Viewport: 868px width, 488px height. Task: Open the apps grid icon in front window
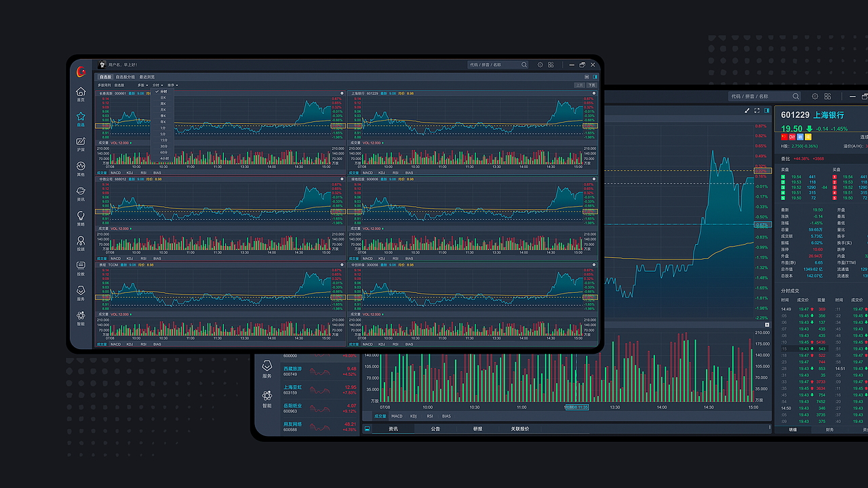[x=550, y=65]
